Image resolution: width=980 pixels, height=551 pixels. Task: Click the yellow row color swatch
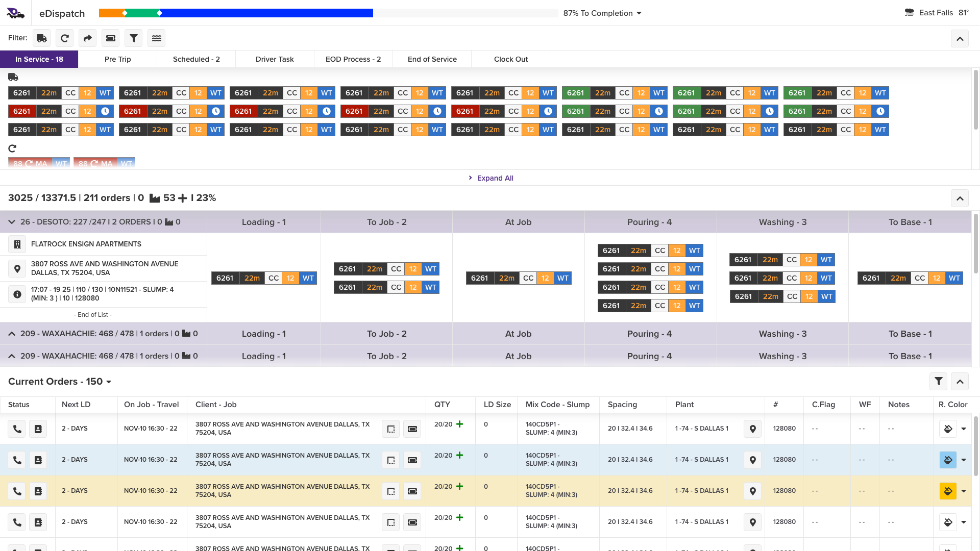[x=948, y=491]
